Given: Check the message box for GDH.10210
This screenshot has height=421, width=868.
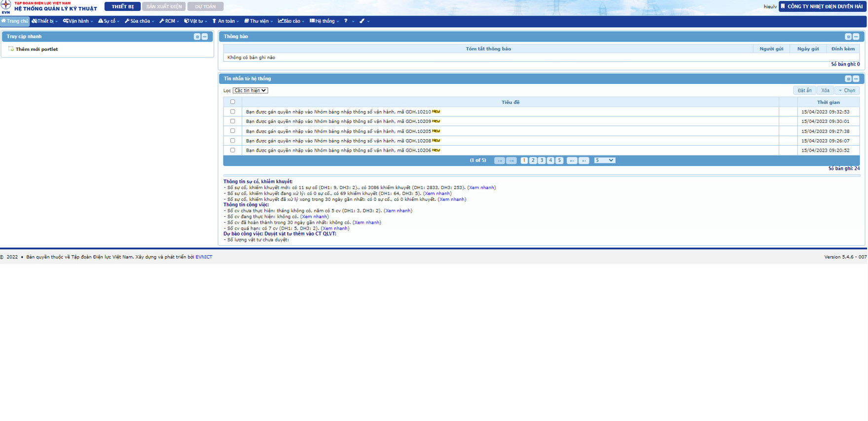Looking at the screenshot, I should pos(233,112).
